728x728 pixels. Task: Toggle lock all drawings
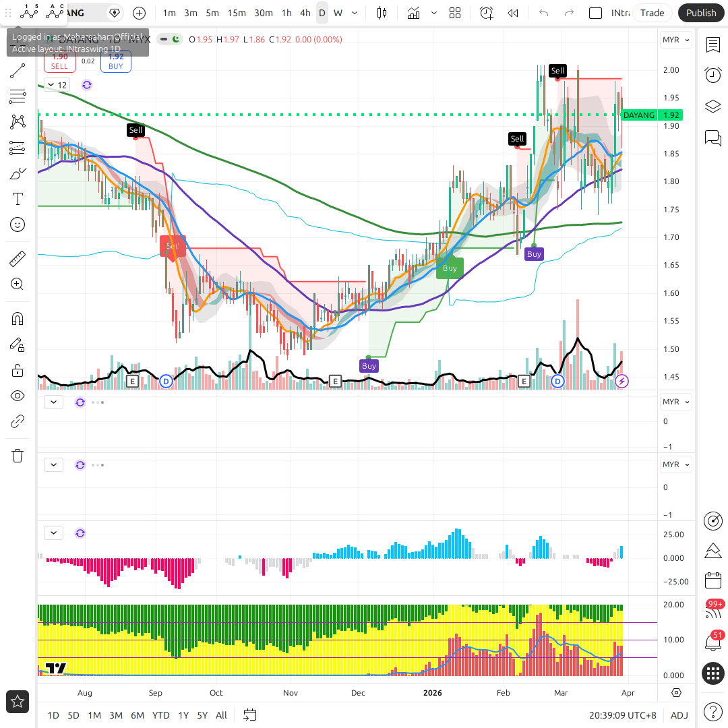tap(18, 370)
